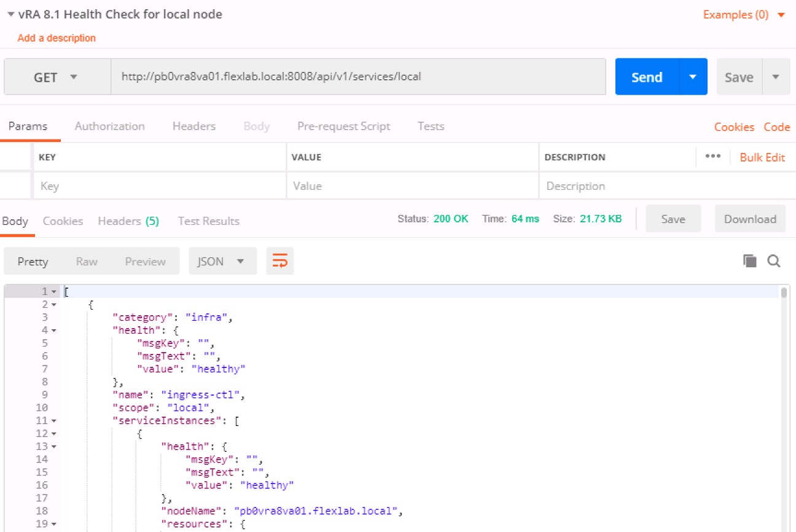Viewport: 796px width, 532px height.
Task: Switch to the Params tab
Action: click(x=28, y=126)
